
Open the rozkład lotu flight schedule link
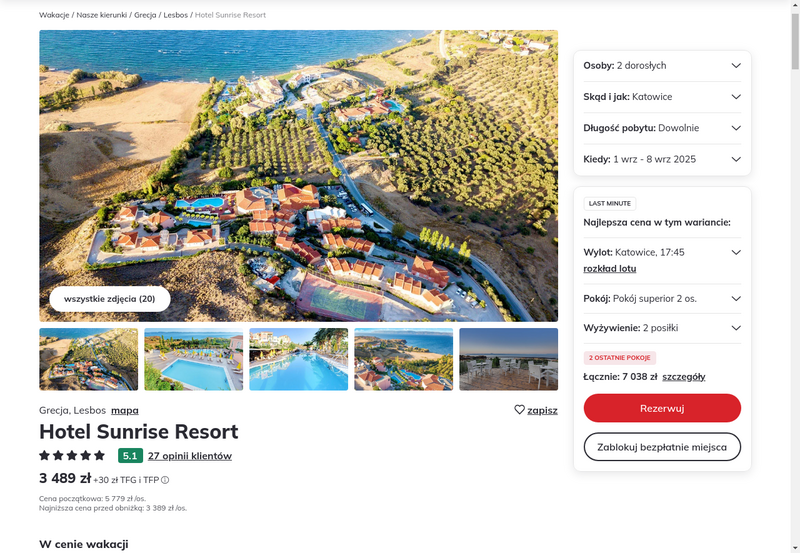point(610,269)
